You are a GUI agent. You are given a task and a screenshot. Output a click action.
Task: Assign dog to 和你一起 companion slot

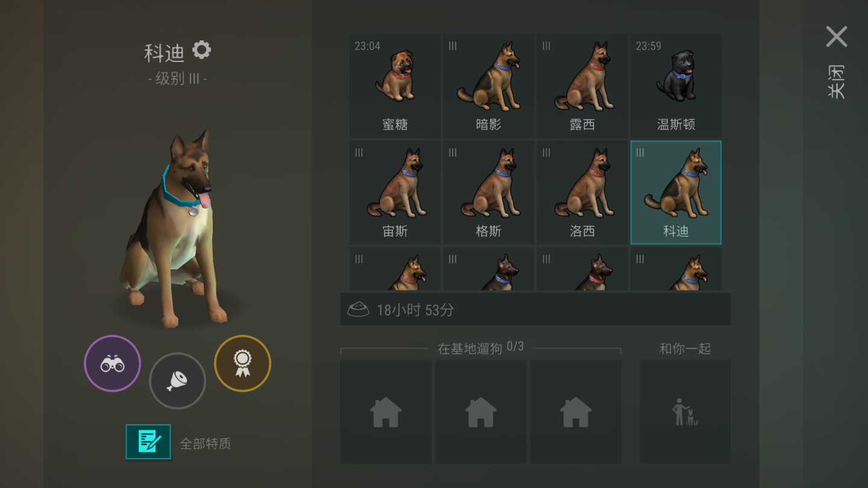pos(685,412)
